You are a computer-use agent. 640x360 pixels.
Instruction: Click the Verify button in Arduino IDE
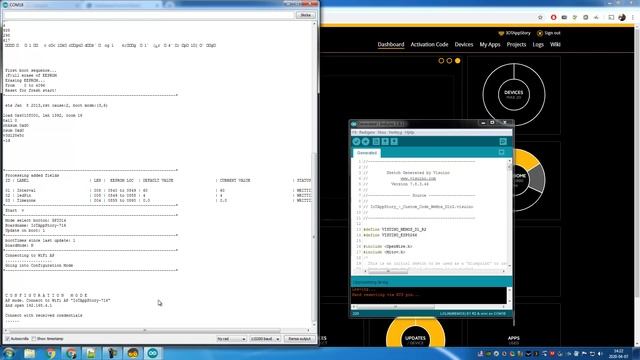click(x=356, y=142)
